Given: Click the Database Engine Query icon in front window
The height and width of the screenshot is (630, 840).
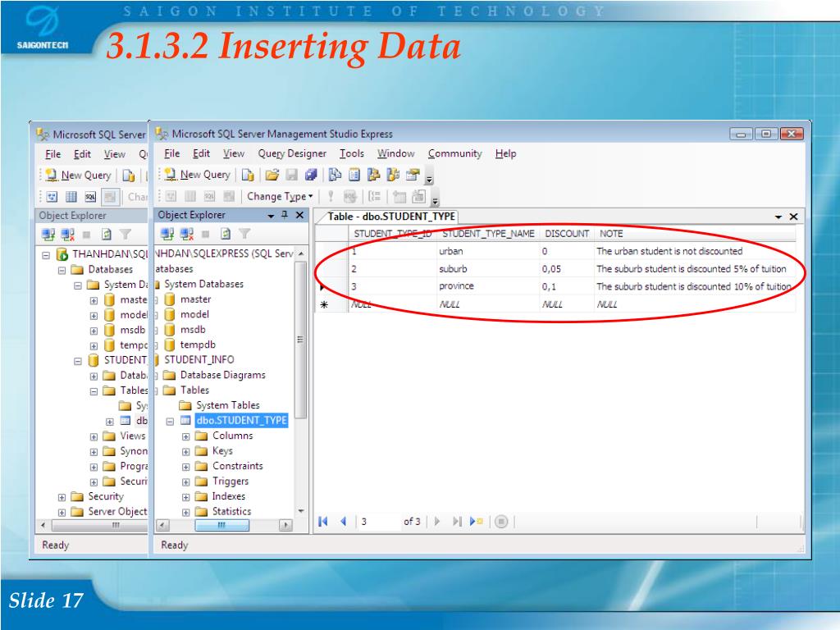Looking at the screenshot, I should point(248,175).
